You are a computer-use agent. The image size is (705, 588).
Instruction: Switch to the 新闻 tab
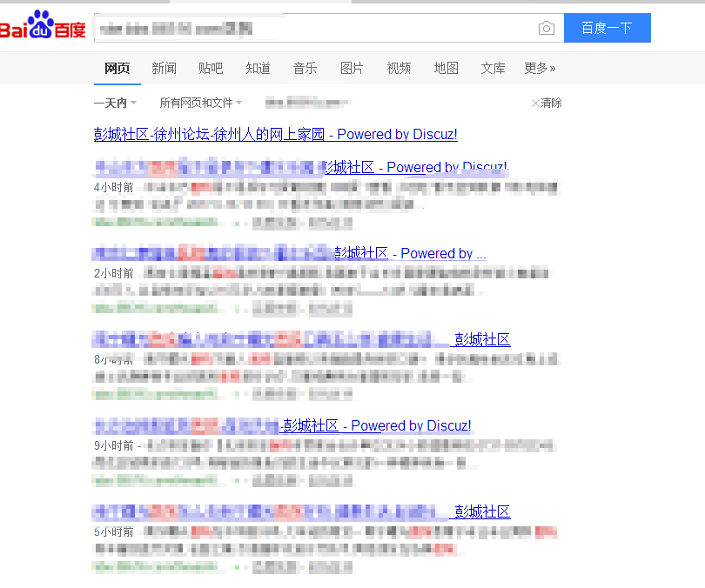(164, 68)
